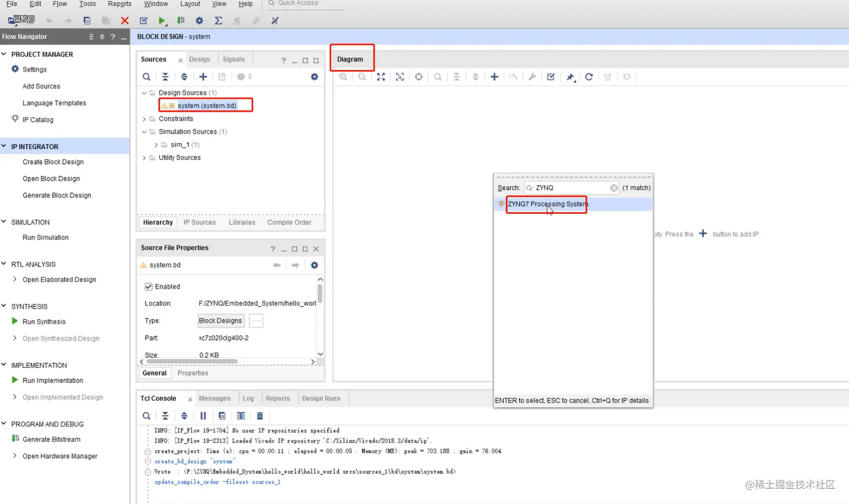Search sources with the Sources panel magnifier

pyautogui.click(x=146, y=77)
